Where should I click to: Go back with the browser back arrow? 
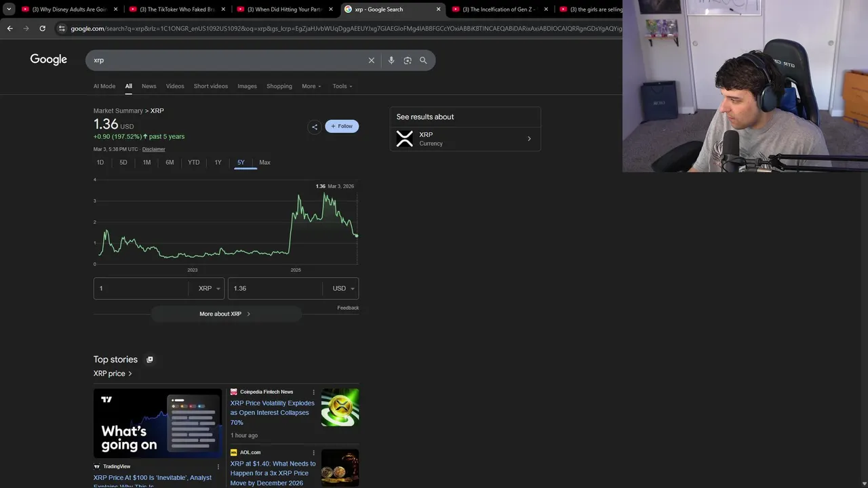point(9,28)
